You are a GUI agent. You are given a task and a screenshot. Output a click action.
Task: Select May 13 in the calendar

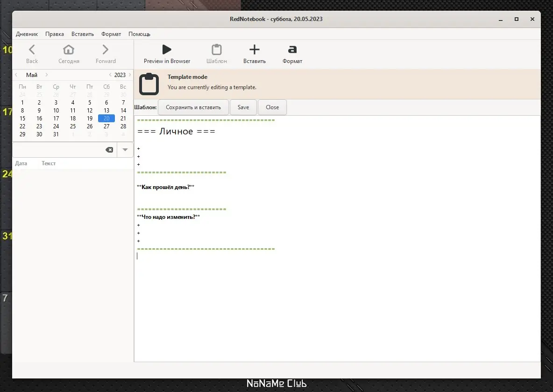point(106,111)
